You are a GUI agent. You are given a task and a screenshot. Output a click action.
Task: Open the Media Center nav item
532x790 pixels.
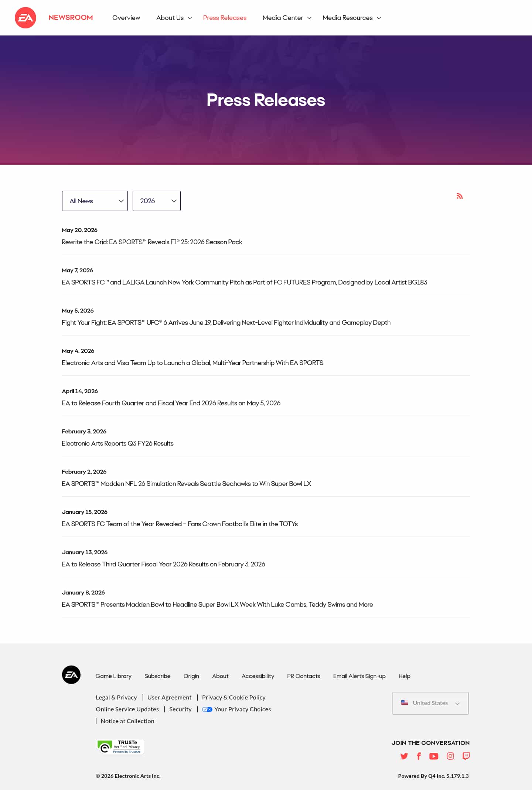coord(283,18)
